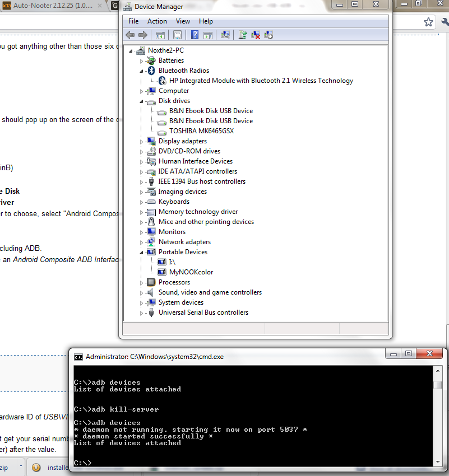Click the Forward arrow in Device Manager toolbar

[x=143, y=35]
